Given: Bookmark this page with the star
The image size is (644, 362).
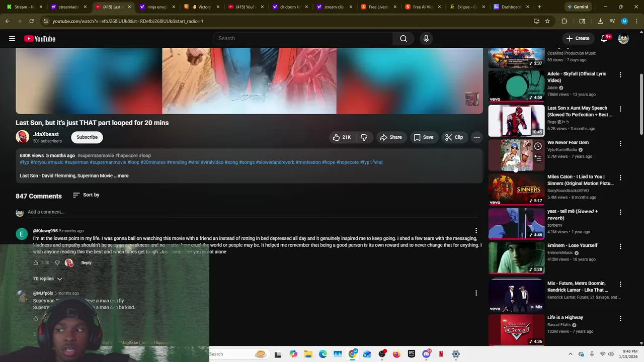Looking at the screenshot, I should click(547, 21).
